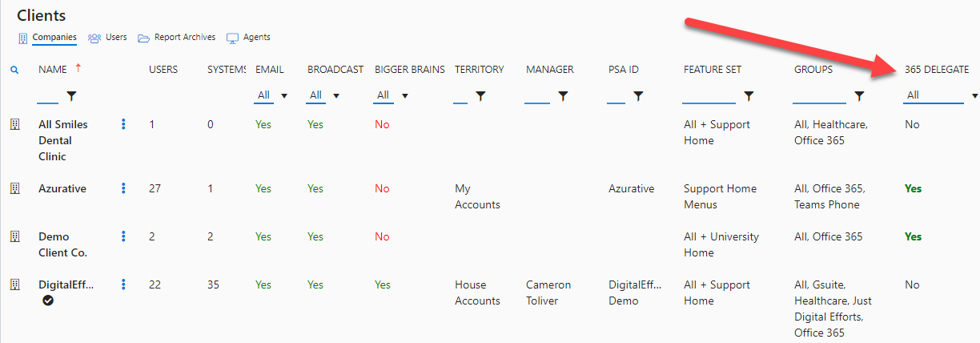
Task: Open the Azurative row three-dot menu
Action: (x=123, y=188)
